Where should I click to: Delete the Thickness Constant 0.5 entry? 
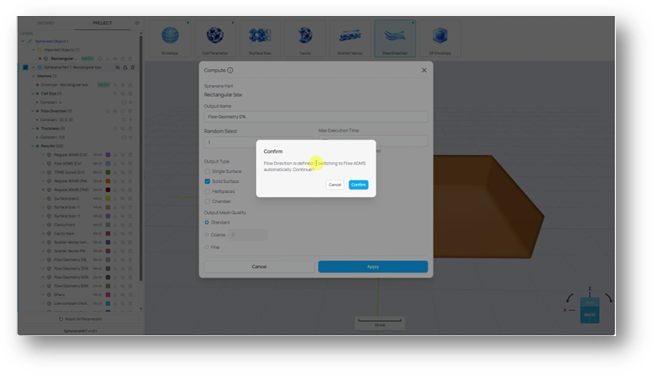pos(130,137)
